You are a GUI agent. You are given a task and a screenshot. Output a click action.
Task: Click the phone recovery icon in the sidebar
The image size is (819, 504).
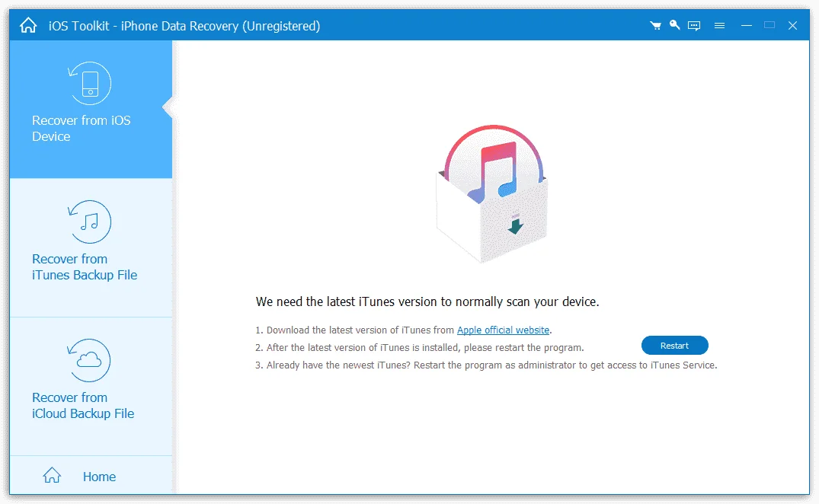click(x=89, y=84)
